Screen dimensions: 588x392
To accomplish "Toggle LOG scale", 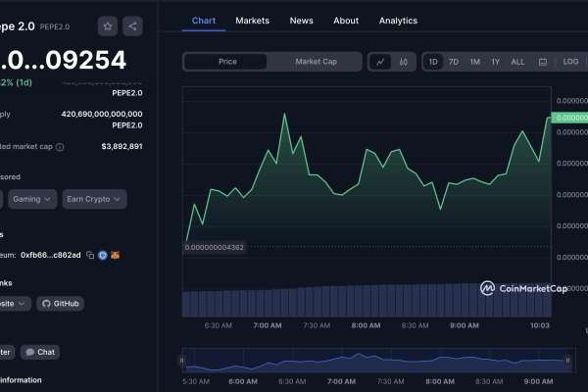I will [570, 62].
